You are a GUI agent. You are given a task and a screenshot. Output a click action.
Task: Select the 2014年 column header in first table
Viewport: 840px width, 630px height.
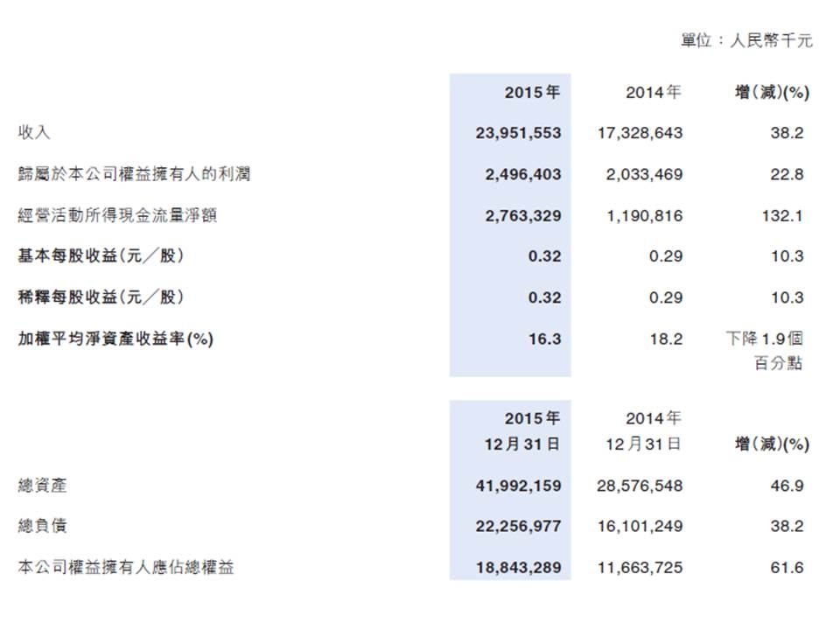coord(653,92)
